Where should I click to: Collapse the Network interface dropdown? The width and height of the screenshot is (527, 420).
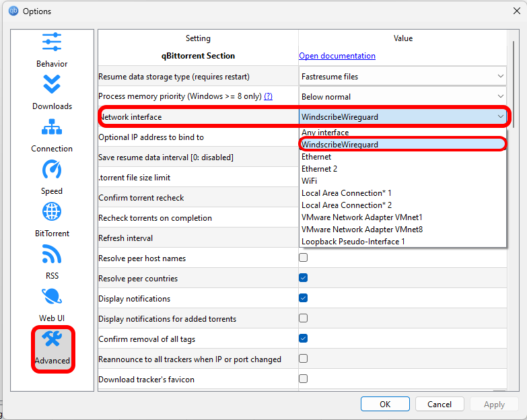402,116
